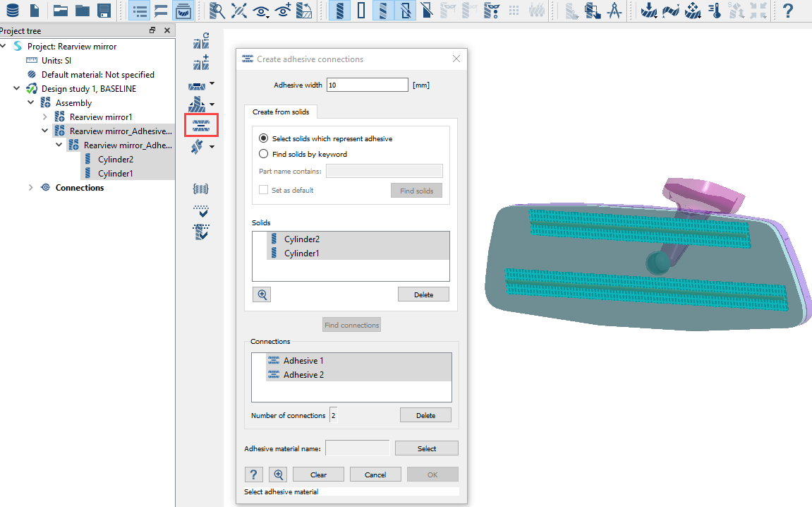Select 'Find solids by keyword' radio button

point(264,154)
